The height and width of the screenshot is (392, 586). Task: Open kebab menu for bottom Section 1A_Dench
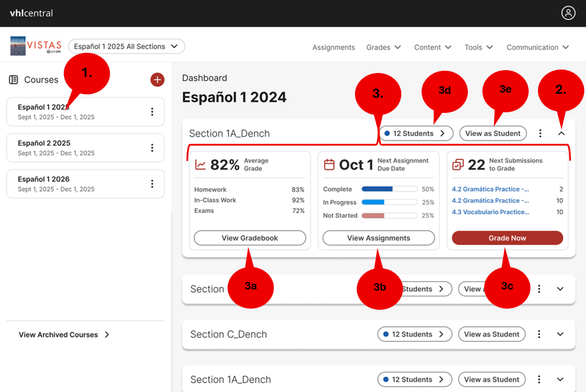[x=539, y=379]
